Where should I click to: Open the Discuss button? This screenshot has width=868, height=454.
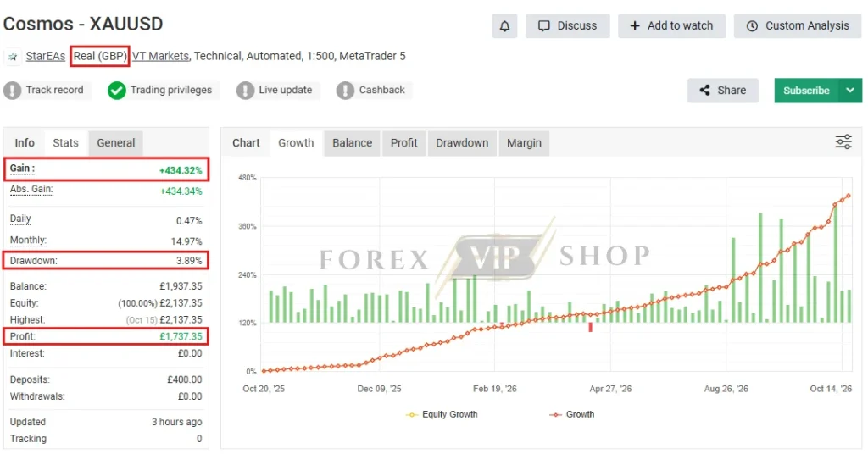coord(567,26)
